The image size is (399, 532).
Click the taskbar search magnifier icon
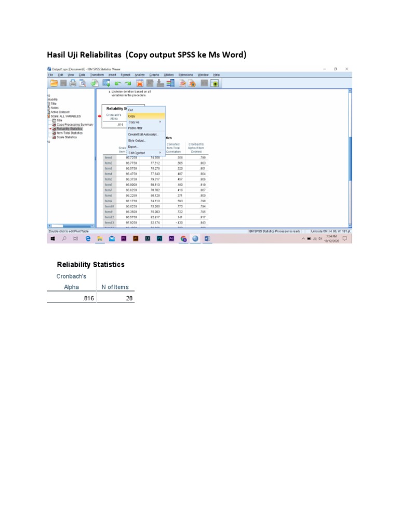click(x=64, y=239)
